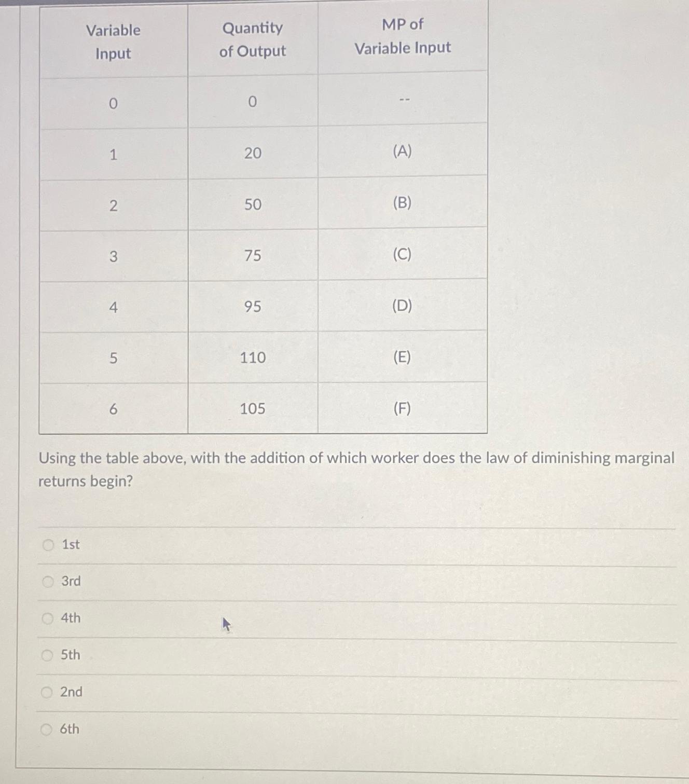This screenshot has height=784, width=689.
Task: Click the table cell showing 110
Action: click(x=253, y=357)
